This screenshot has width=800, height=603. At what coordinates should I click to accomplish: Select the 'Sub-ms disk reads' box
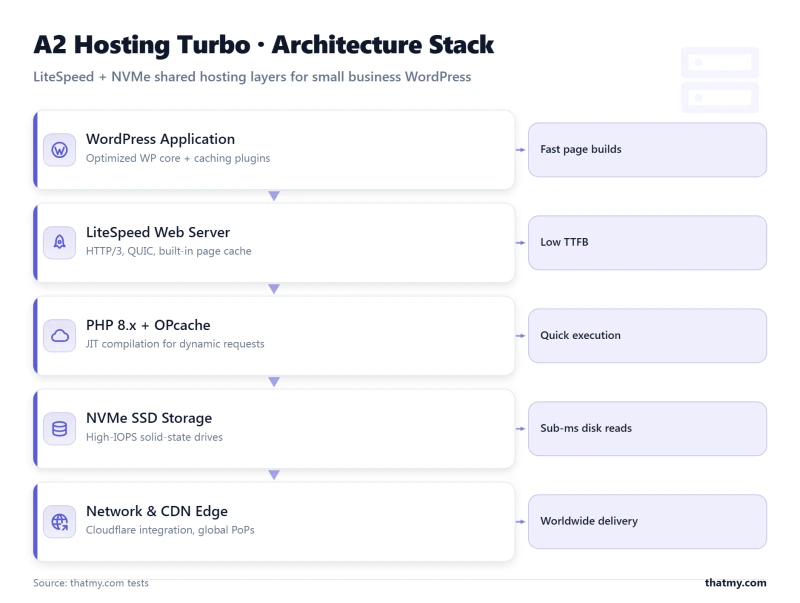click(647, 429)
